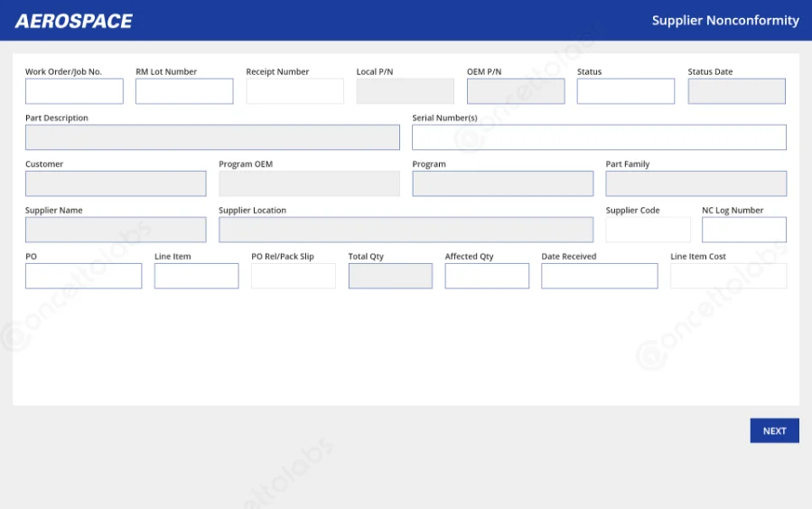Screen dimensions: 812x509
Task: Focus the Work Order/Job No. field
Action: (74, 91)
